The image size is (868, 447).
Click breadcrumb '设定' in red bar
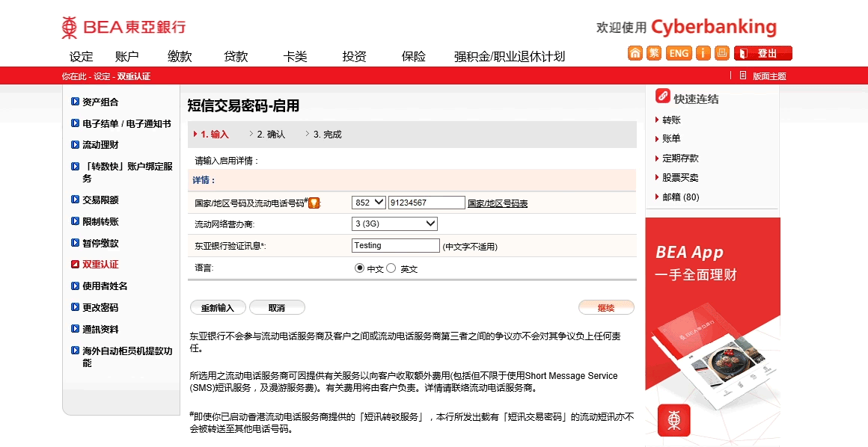coord(102,76)
